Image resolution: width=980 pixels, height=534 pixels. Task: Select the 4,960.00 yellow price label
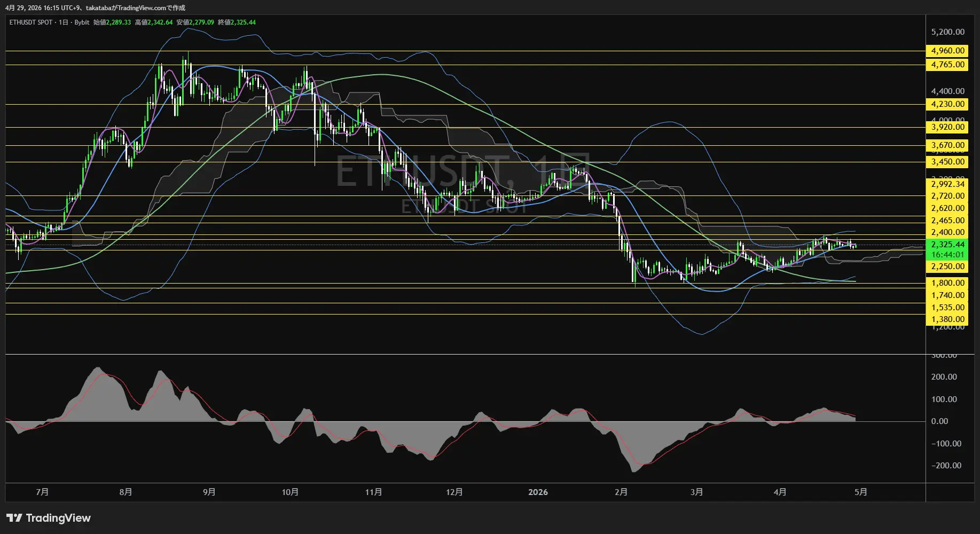(x=947, y=51)
